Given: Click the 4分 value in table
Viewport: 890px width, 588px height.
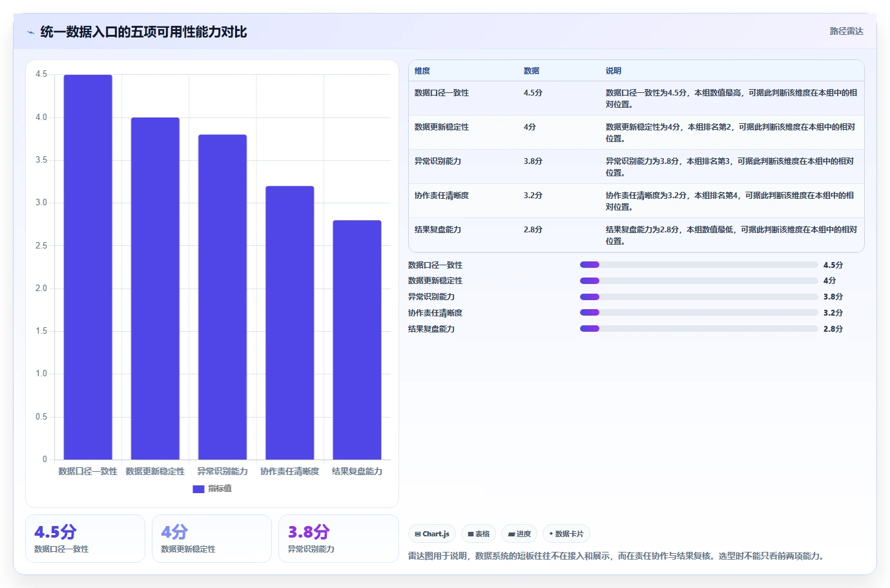Looking at the screenshot, I should coord(530,127).
